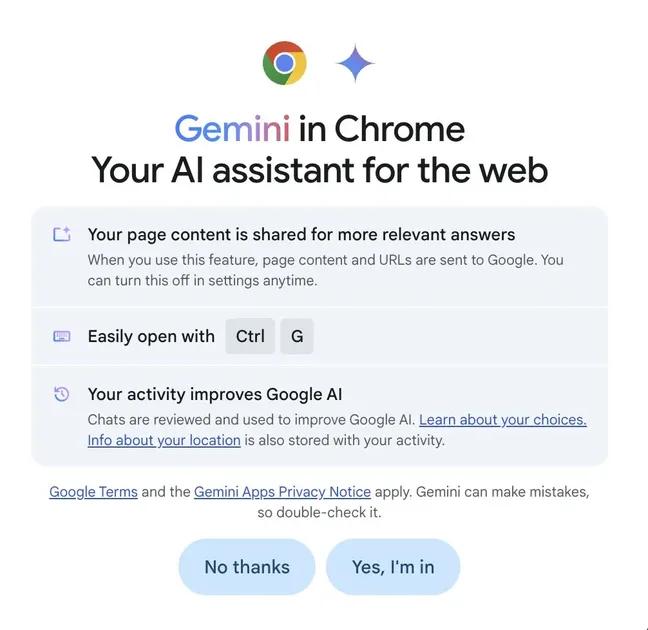Click the page content sharing icon

(x=62, y=235)
